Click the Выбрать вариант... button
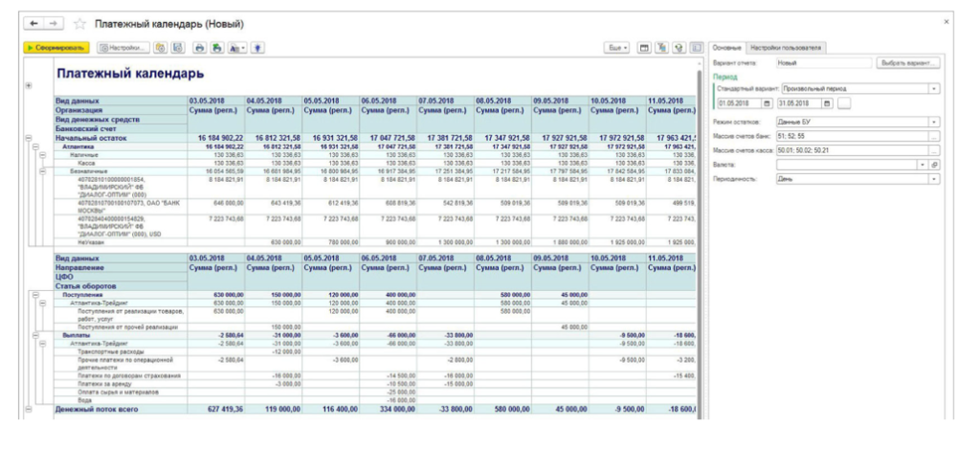This screenshot has height=450, width=980. [x=908, y=63]
